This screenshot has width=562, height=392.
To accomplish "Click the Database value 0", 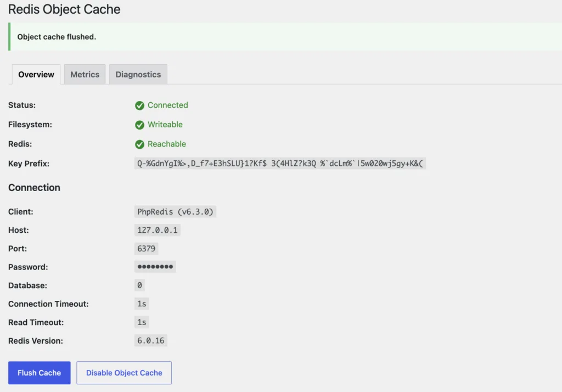I will (x=139, y=285).
